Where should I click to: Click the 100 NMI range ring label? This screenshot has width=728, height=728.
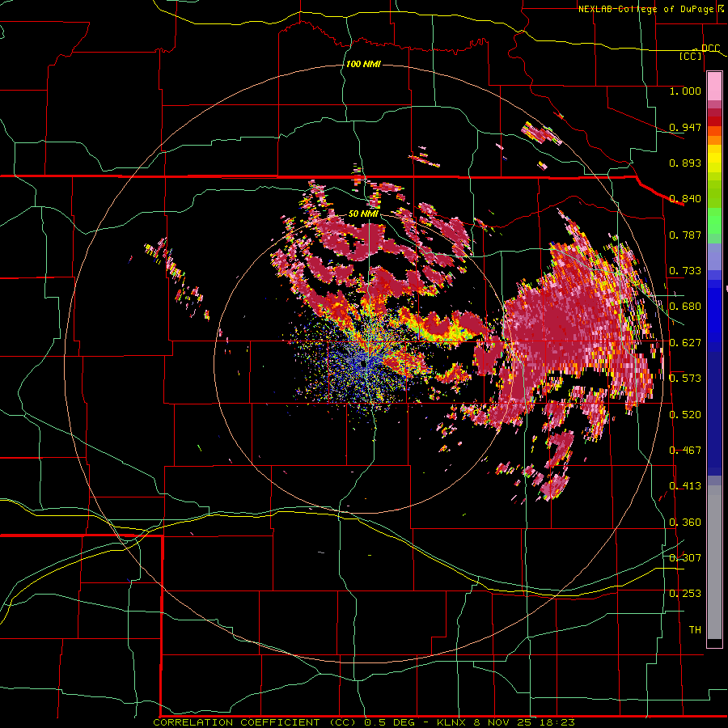[x=363, y=64]
